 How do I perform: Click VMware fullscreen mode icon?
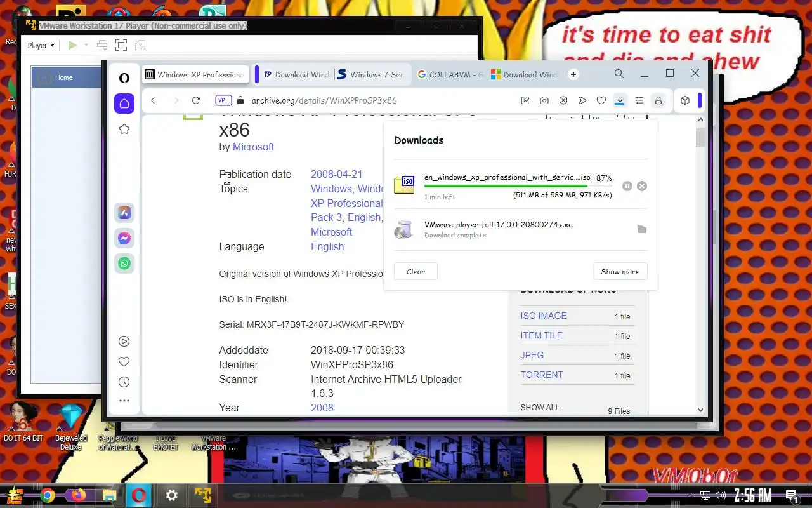click(121, 45)
